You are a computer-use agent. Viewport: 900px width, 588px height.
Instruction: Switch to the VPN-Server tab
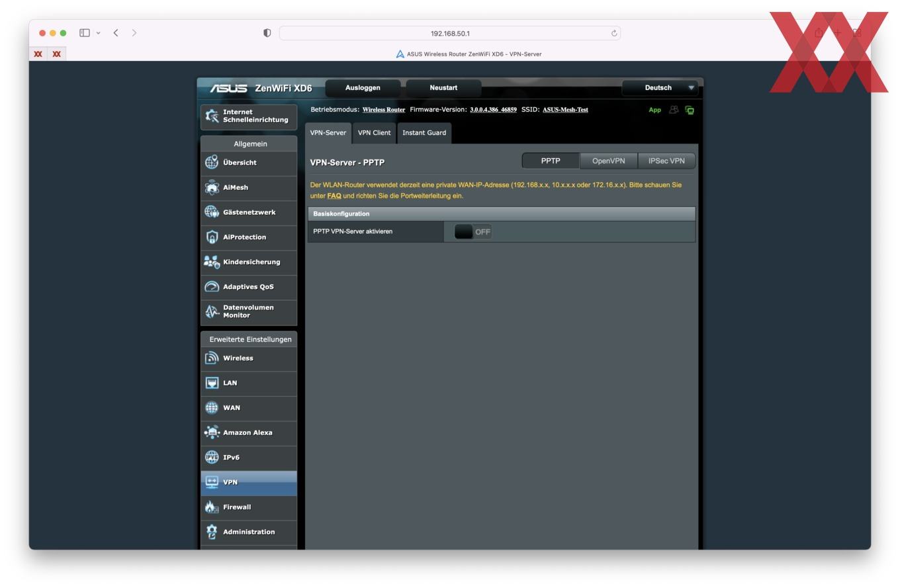[x=328, y=133]
